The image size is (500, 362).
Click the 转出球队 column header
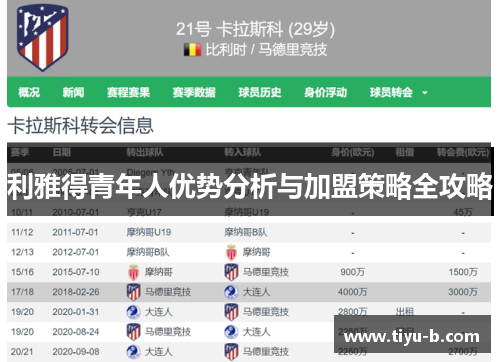145,152
